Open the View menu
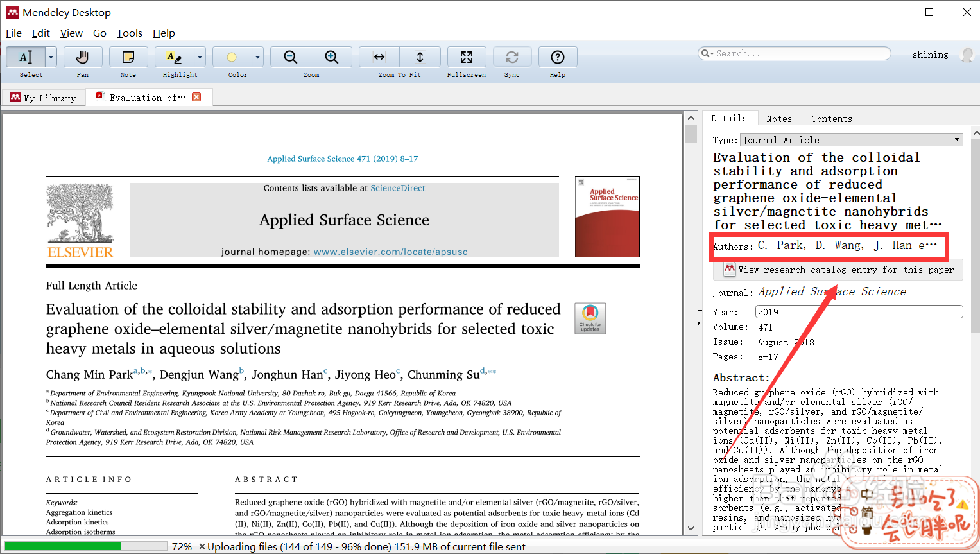The image size is (980, 554). pos(71,33)
